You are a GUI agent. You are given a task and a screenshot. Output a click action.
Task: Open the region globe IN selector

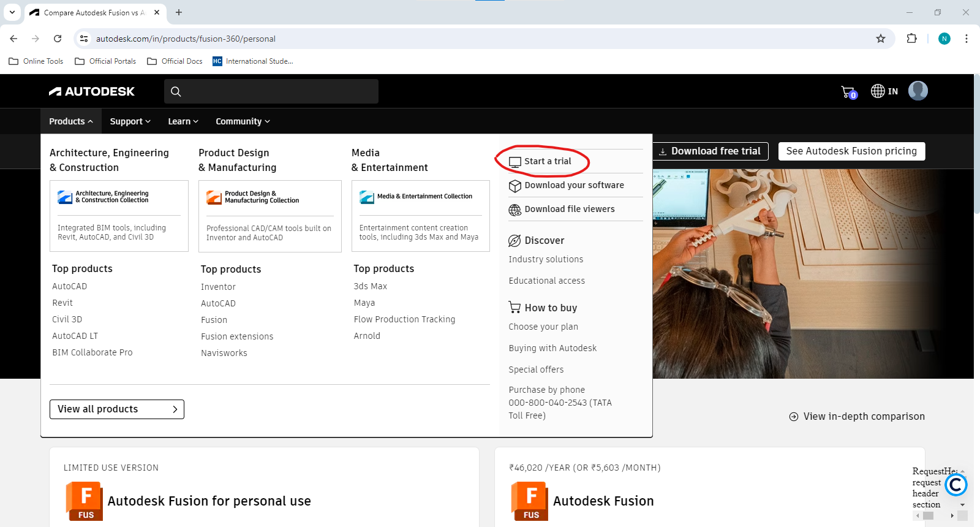pyautogui.click(x=884, y=91)
